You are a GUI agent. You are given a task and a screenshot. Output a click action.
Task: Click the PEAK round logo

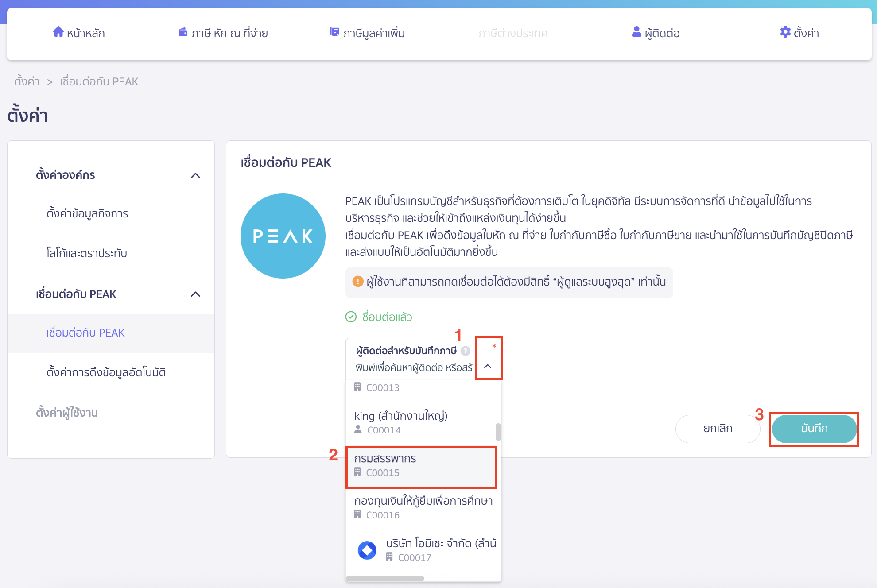coord(283,236)
